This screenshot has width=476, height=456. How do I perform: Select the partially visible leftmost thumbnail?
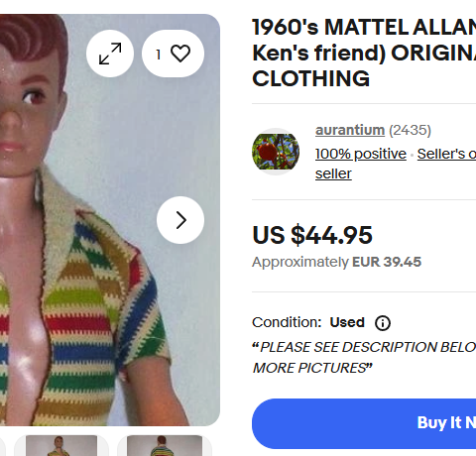click(3, 445)
